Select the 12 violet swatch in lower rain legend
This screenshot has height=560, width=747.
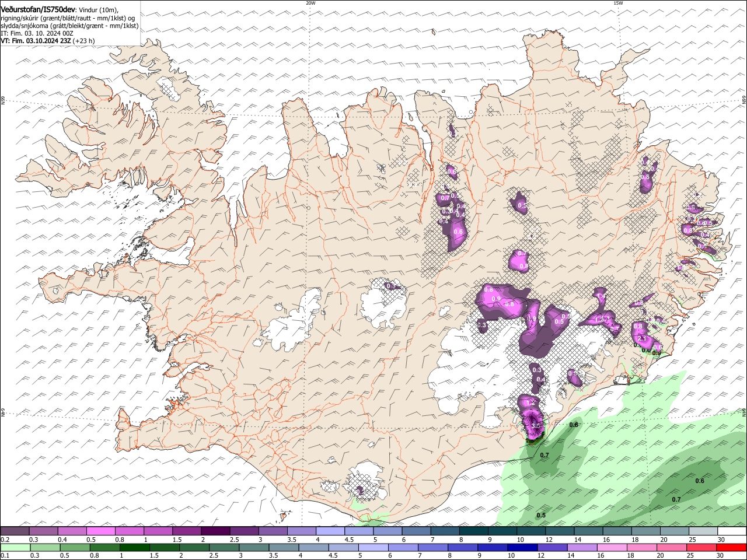[x=552, y=548]
